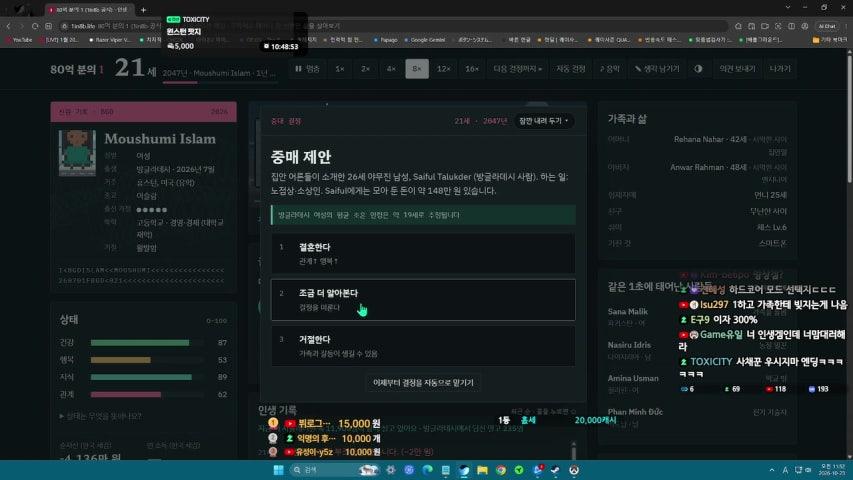
Task: Open the Google Gemini bookmark
Action: coord(424,40)
